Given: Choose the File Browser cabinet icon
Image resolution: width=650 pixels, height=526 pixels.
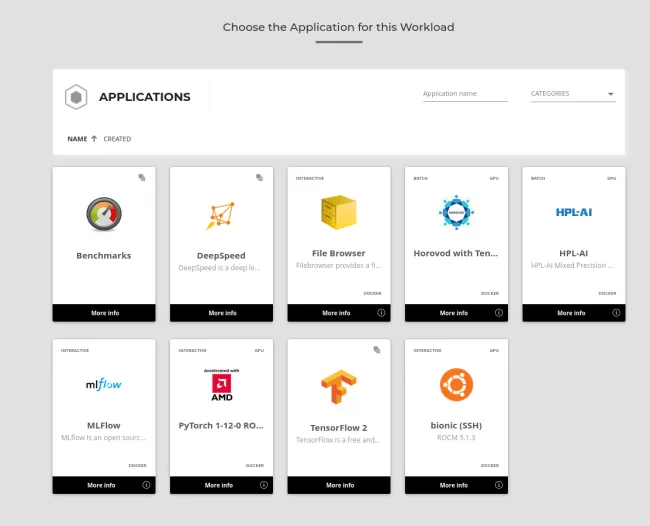Looking at the screenshot, I should point(339,212).
